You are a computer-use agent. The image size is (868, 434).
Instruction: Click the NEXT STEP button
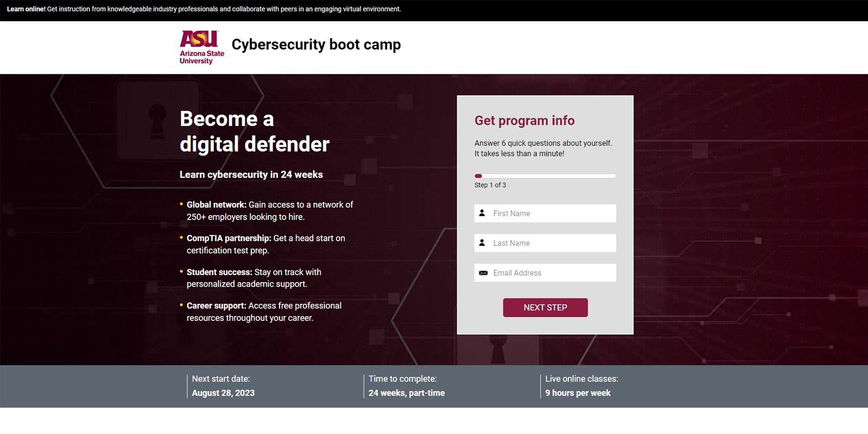tap(545, 307)
